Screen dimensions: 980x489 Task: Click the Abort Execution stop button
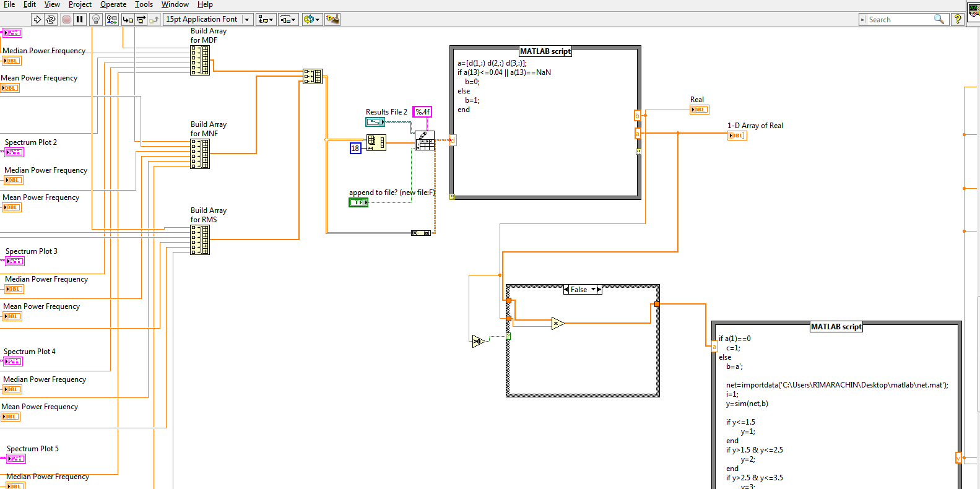[x=66, y=19]
